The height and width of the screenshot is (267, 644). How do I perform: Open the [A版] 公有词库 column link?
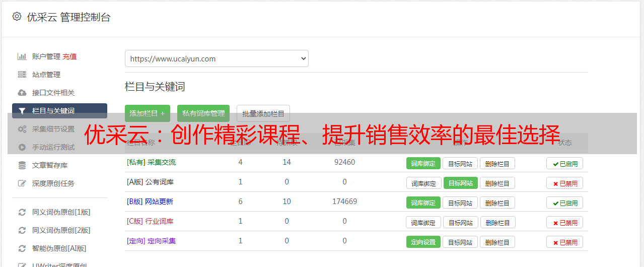(150, 182)
